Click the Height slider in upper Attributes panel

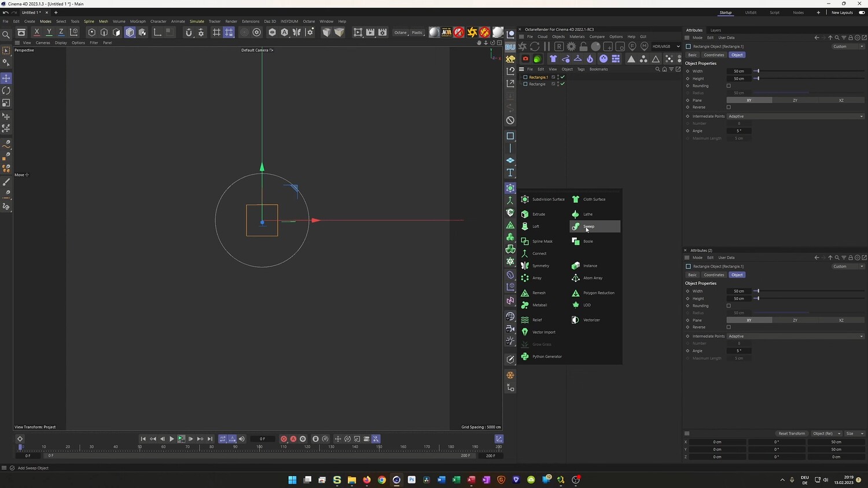pos(809,79)
